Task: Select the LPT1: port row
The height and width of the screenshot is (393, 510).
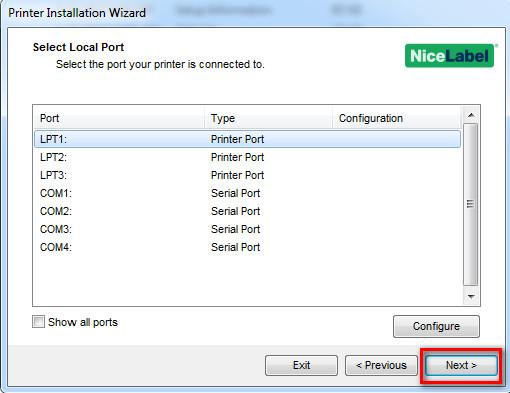Action: [x=247, y=139]
